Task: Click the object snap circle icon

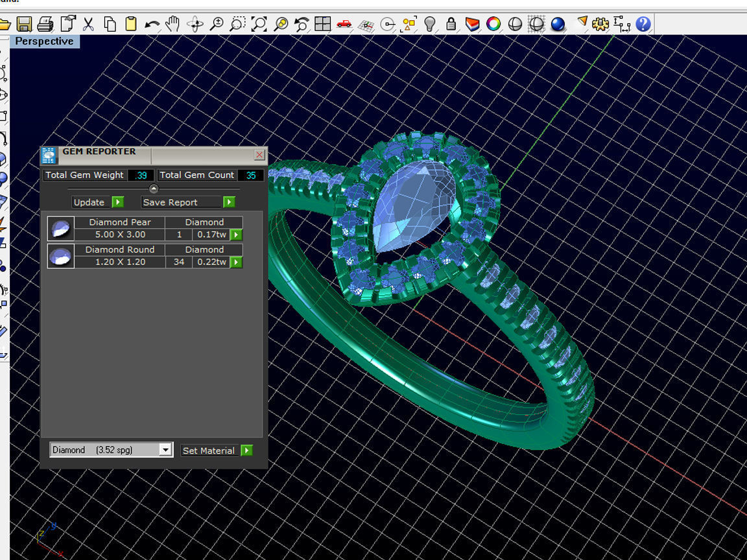Action: 388,24
